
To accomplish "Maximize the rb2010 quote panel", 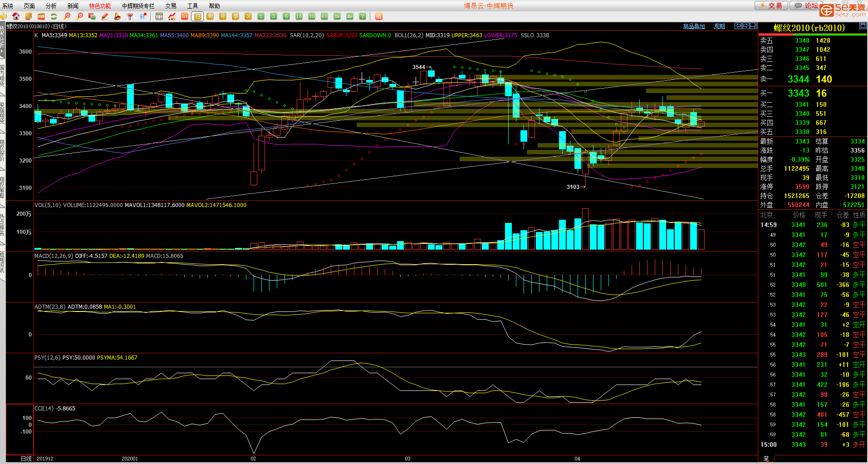I will [x=863, y=26].
